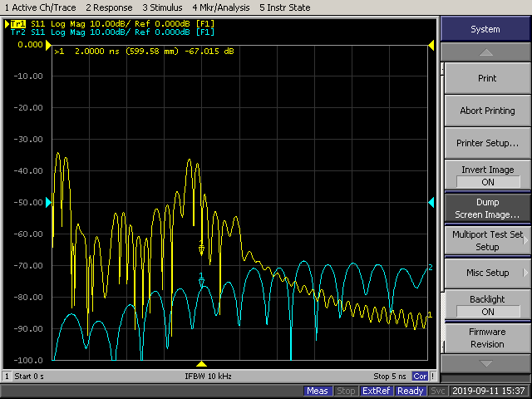The height and width of the screenshot is (399, 532).
Task: Click the Svc status indicator
Action: click(x=438, y=391)
